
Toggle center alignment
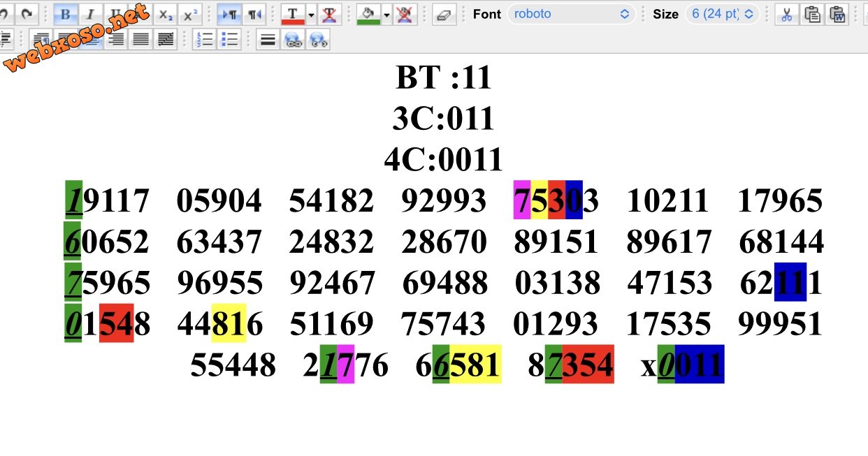coord(91,40)
